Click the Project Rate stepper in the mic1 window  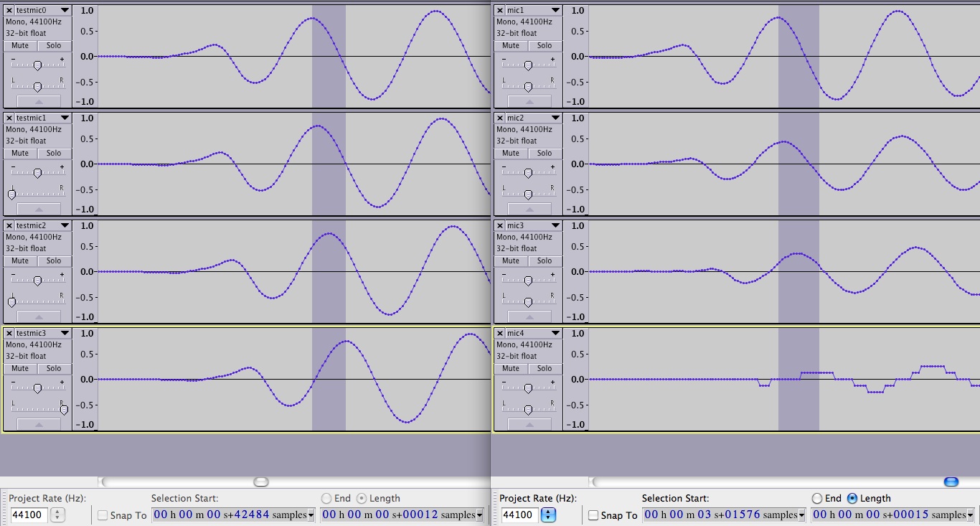(x=548, y=515)
